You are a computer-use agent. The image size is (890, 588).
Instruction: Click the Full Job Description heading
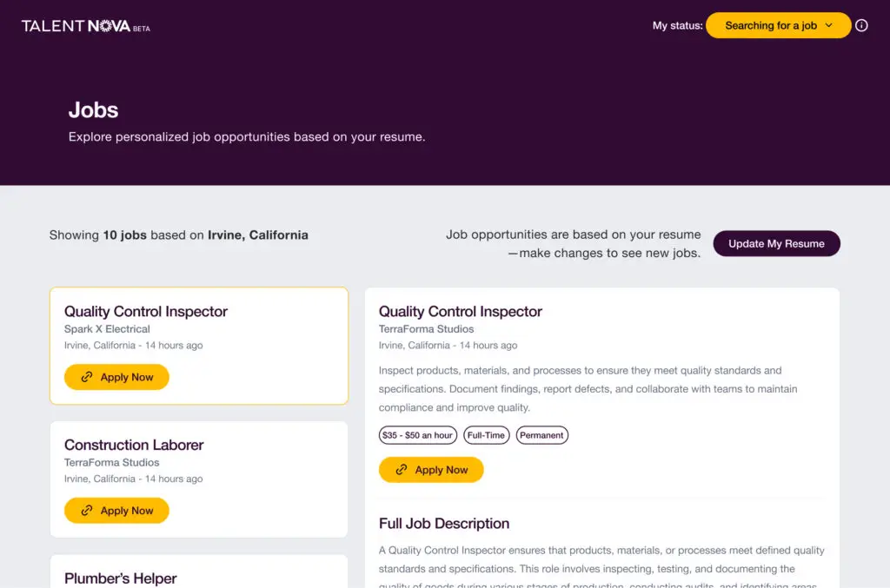444,524
